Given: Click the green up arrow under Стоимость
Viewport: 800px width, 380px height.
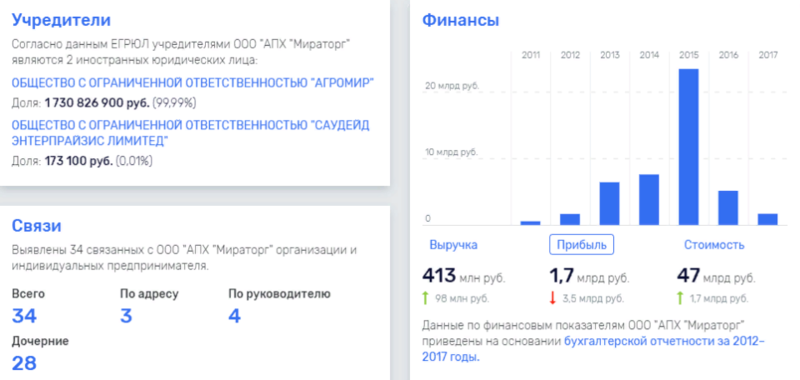Looking at the screenshot, I should [680, 298].
